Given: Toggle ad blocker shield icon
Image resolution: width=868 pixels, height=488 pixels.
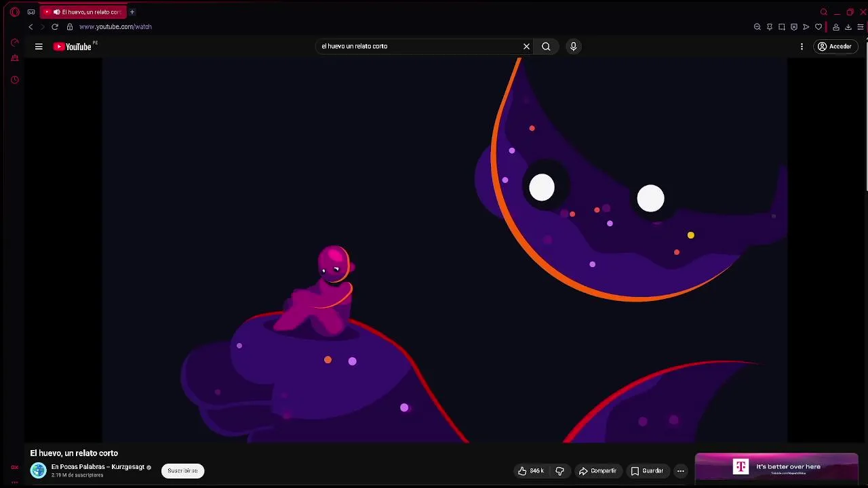Looking at the screenshot, I should [794, 27].
